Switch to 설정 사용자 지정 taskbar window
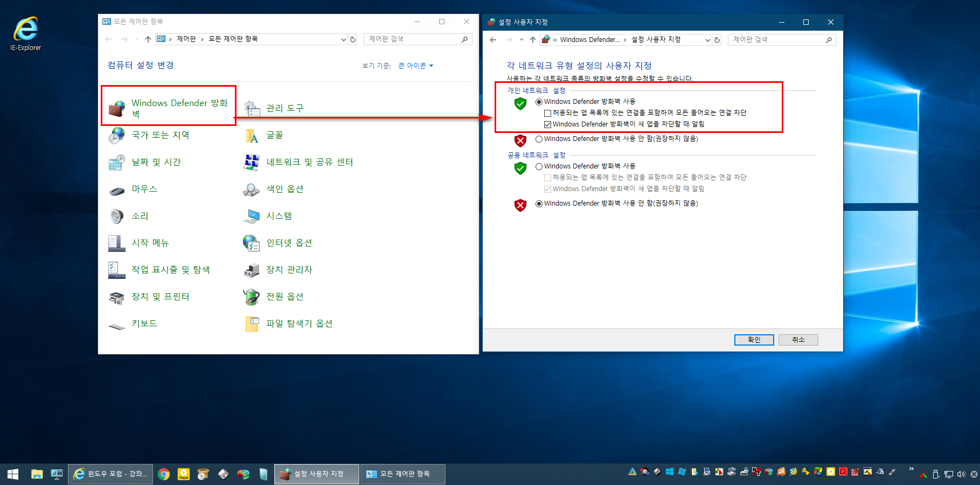 317,474
